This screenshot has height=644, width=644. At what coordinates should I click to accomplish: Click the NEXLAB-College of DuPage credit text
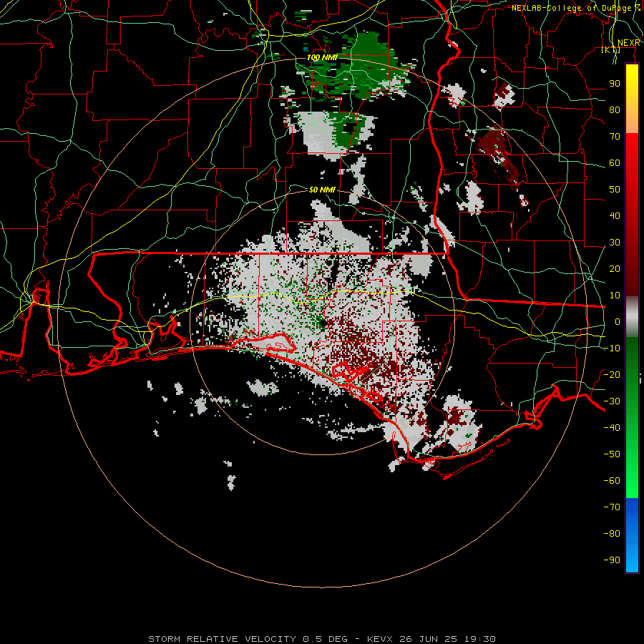click(576, 8)
